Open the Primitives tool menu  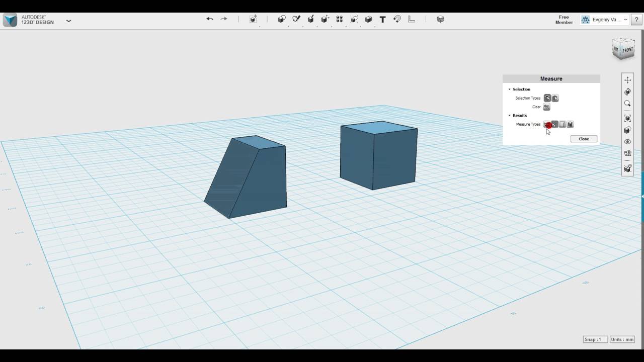click(282, 19)
